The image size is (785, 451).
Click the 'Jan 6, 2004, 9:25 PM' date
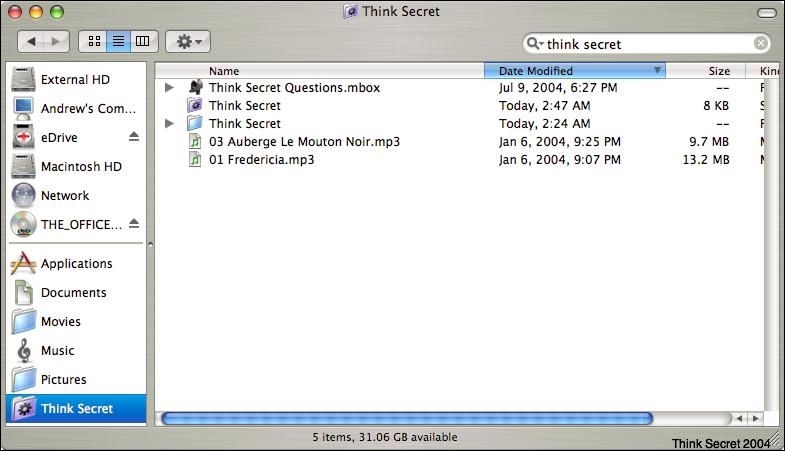pyautogui.click(x=560, y=142)
